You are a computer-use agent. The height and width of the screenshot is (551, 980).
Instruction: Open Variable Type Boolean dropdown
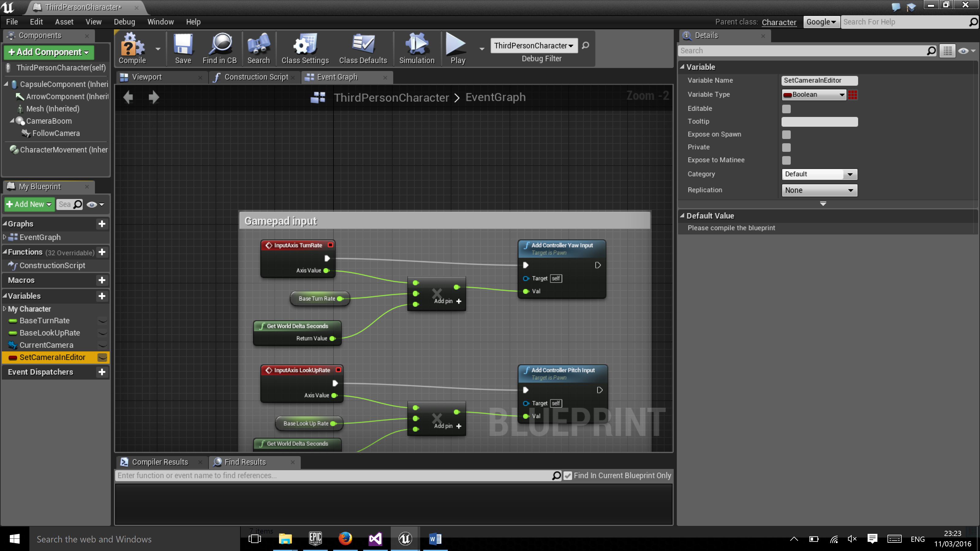(813, 95)
